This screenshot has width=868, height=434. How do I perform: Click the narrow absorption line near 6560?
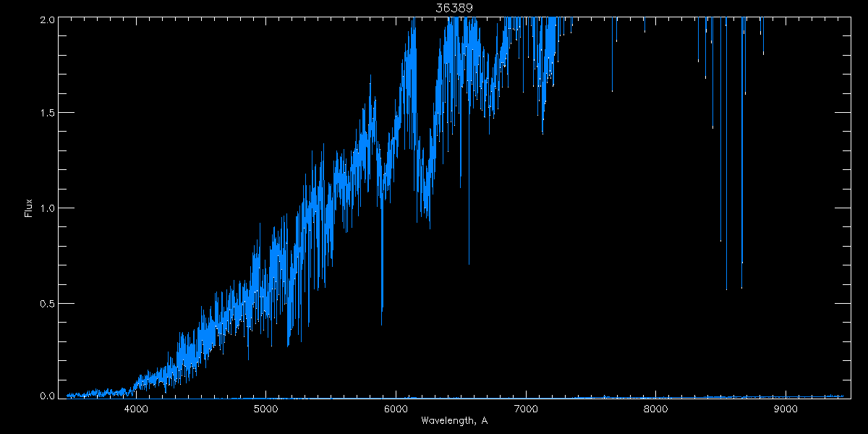coord(469,217)
